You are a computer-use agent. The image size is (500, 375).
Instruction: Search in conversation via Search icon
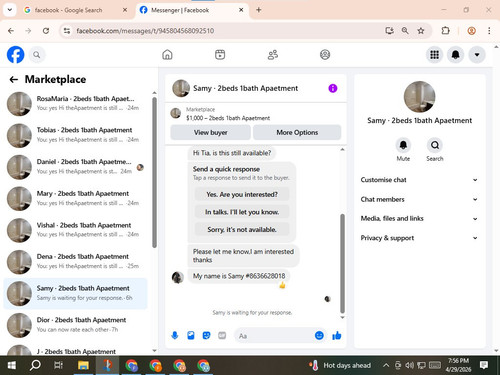[435, 145]
